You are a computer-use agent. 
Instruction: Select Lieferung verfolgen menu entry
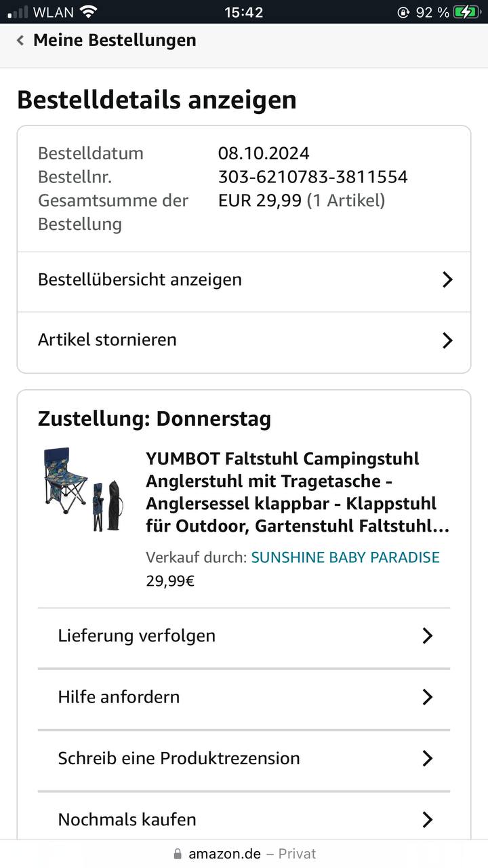click(137, 635)
